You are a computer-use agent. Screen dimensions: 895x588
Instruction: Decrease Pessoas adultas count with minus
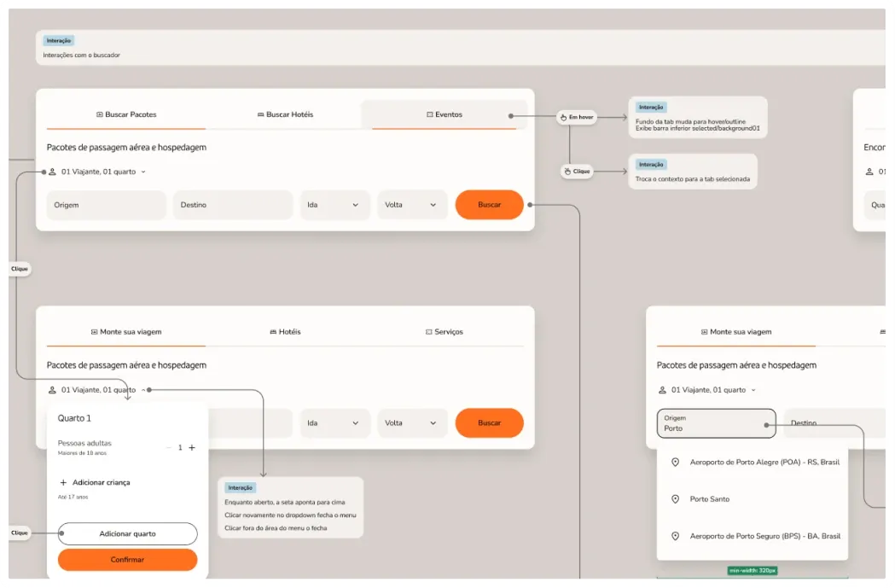(169, 447)
